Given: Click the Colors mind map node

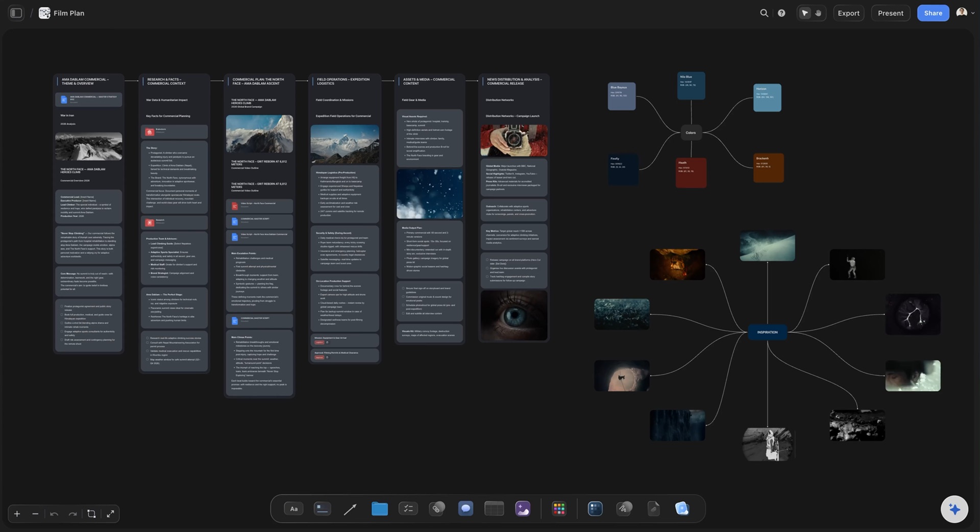Looking at the screenshot, I should (691, 133).
